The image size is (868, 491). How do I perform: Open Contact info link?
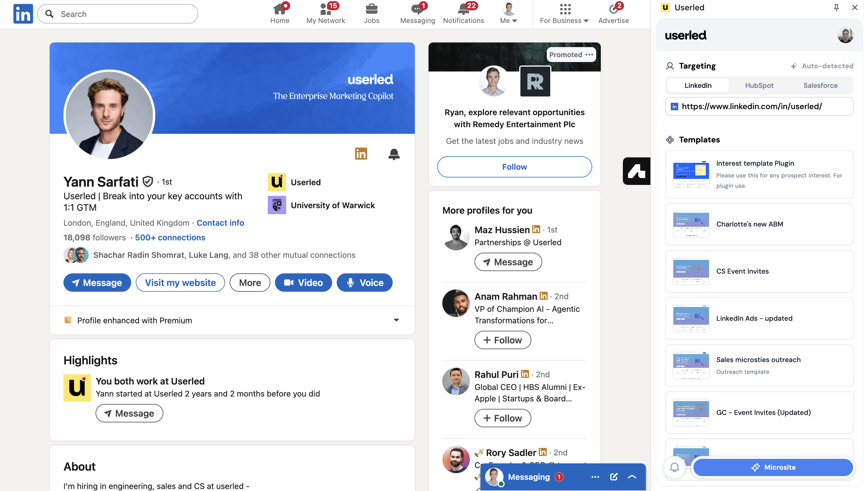[220, 223]
